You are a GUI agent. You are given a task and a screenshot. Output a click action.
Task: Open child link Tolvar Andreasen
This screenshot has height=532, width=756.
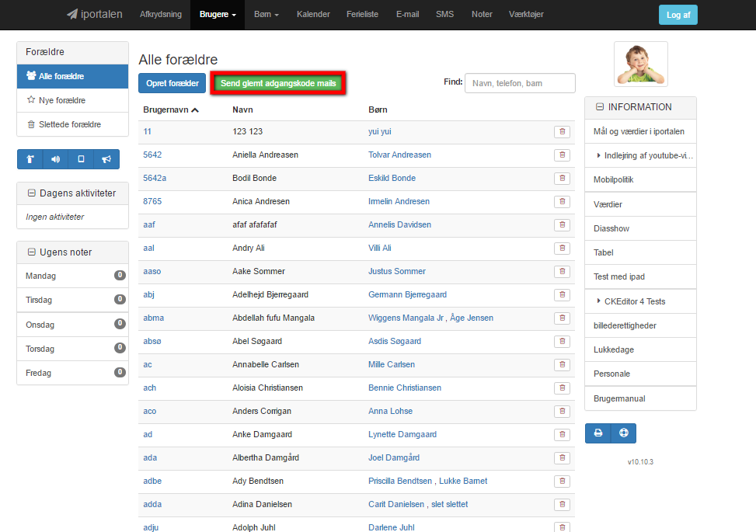[x=399, y=155]
